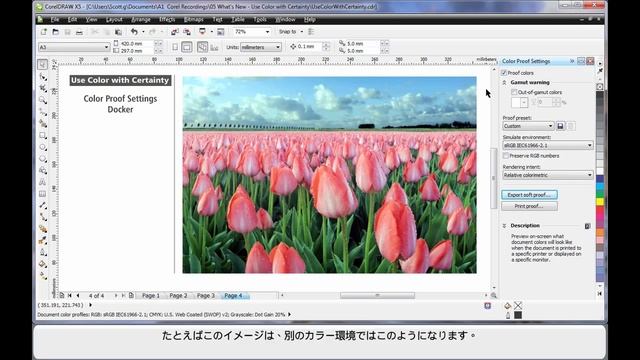This screenshot has height=360, width=640.
Task: Select the Blend interactive tool in toolbox
Action: 42,229
